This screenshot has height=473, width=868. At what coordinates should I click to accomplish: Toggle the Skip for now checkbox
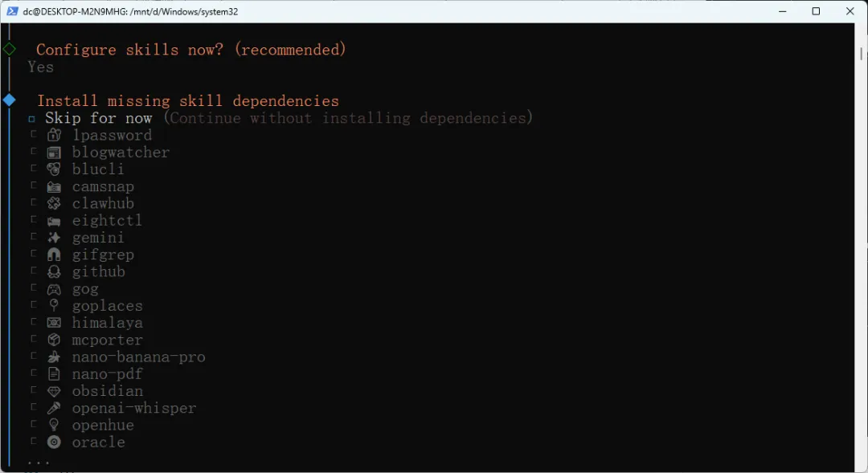pos(31,119)
